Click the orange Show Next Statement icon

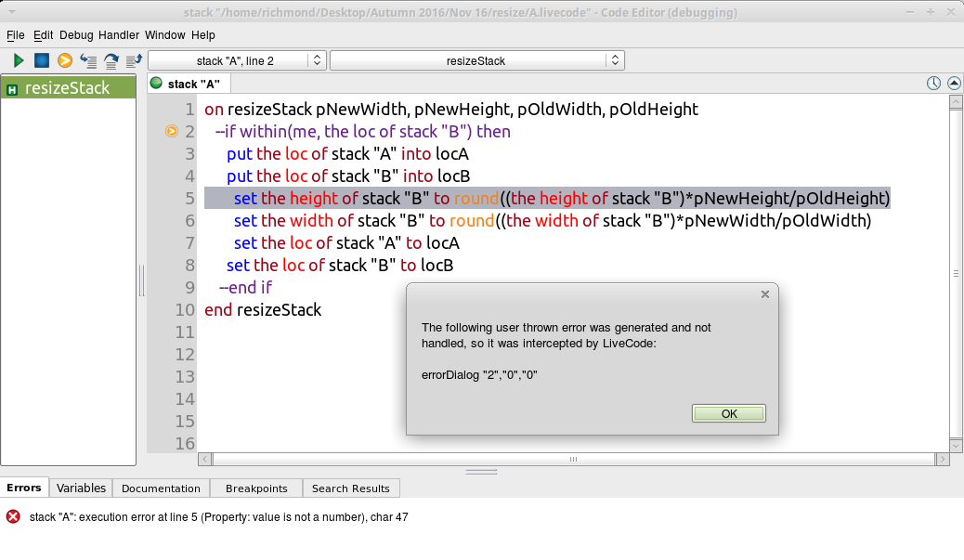pyautogui.click(x=65, y=60)
